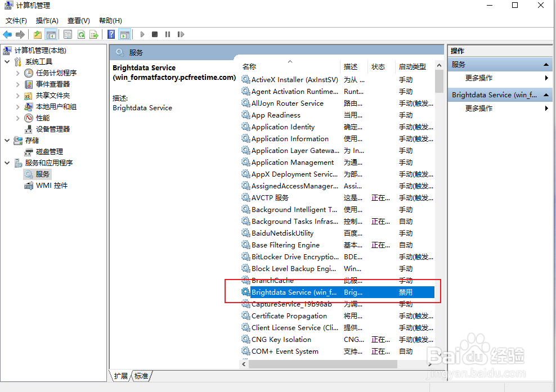This screenshot has width=556, height=392.
Task: Click the Forward arrow toolbar icon
Action: [x=20, y=34]
